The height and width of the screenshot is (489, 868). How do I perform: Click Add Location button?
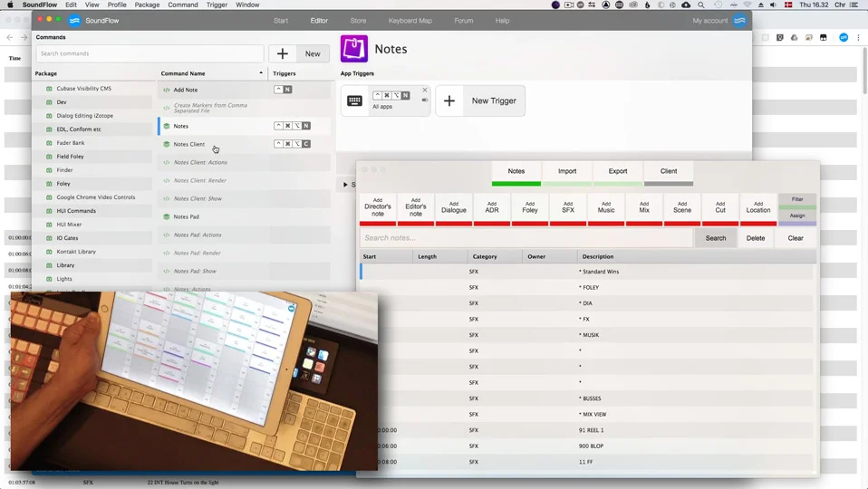click(758, 209)
